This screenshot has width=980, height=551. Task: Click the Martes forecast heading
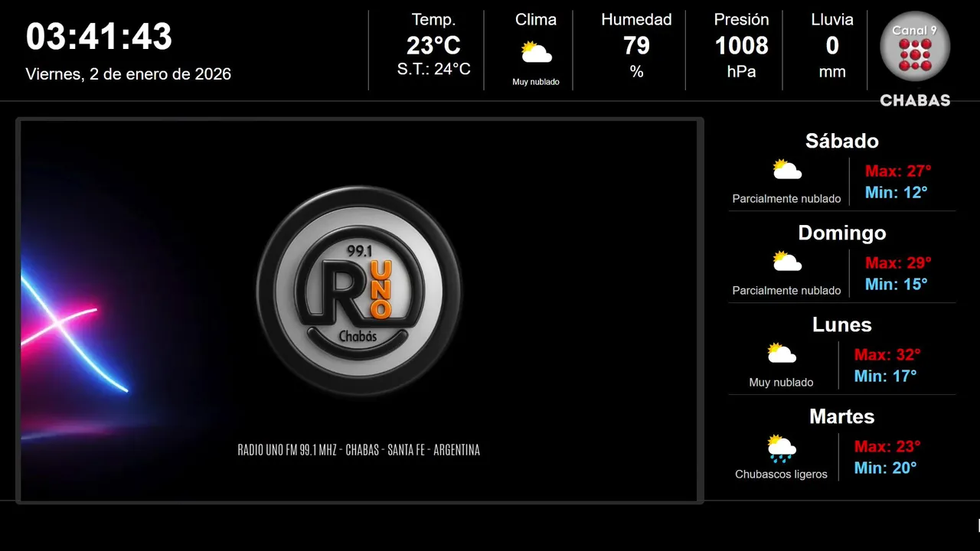point(842,416)
